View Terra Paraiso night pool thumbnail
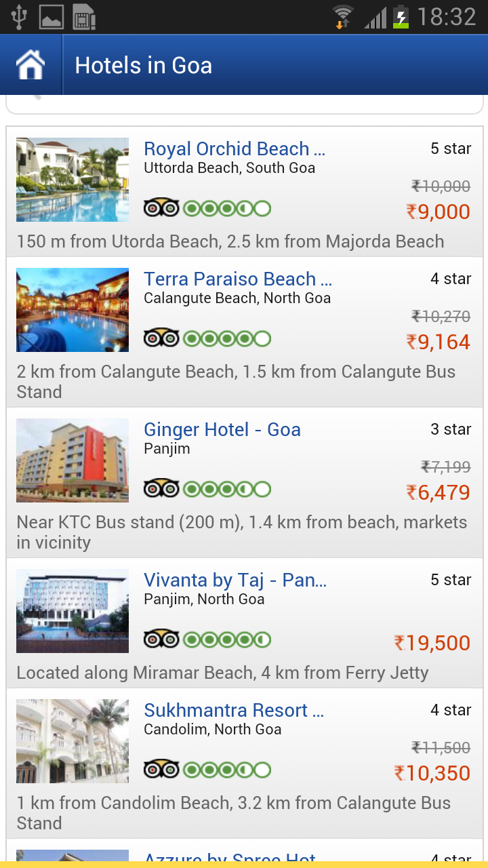This screenshot has height=868, width=488. click(73, 310)
